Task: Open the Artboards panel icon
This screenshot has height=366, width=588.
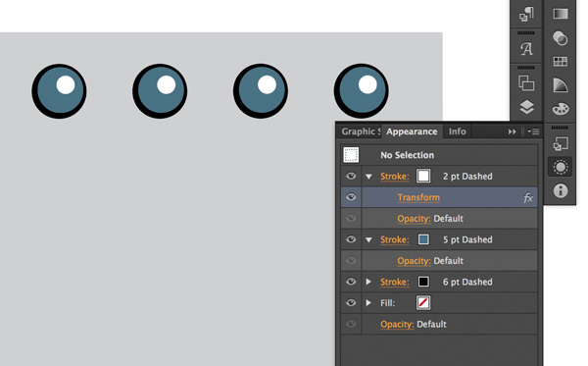Action: point(526,83)
